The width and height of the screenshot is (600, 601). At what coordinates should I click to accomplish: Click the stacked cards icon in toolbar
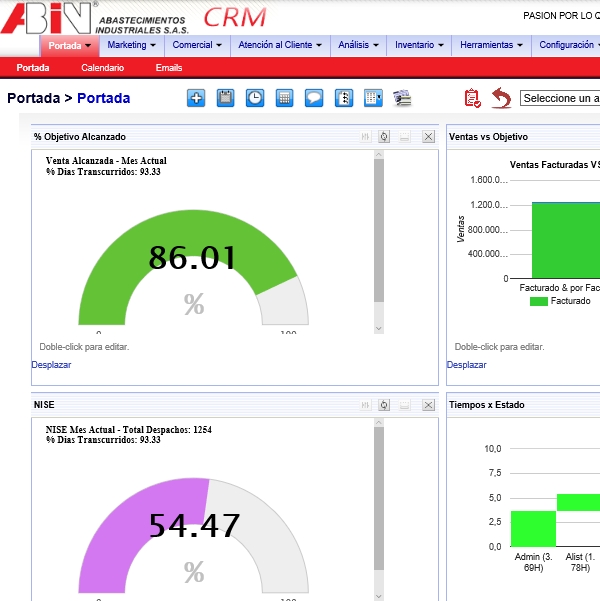tap(402, 98)
